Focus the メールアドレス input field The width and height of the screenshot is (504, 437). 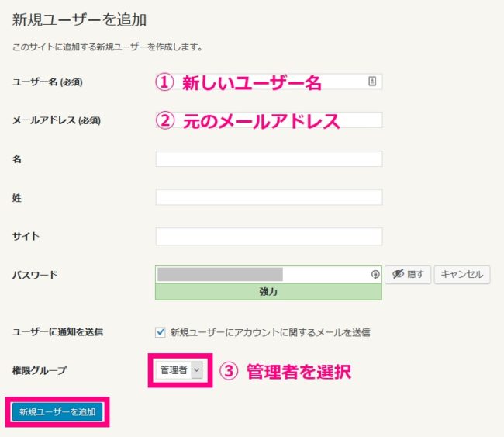tap(269, 120)
